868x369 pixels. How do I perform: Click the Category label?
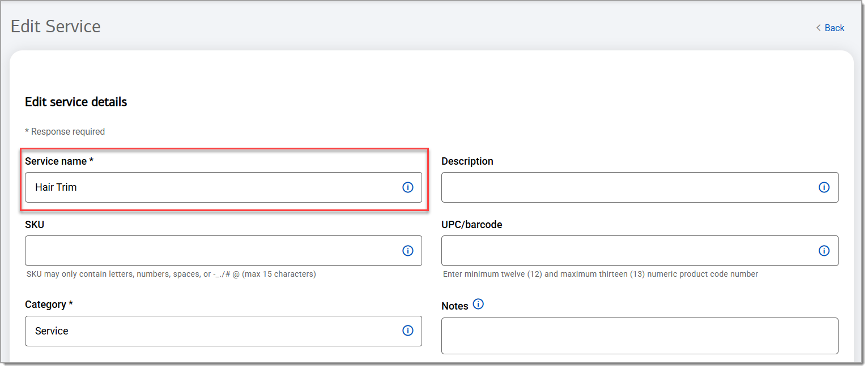(x=49, y=304)
